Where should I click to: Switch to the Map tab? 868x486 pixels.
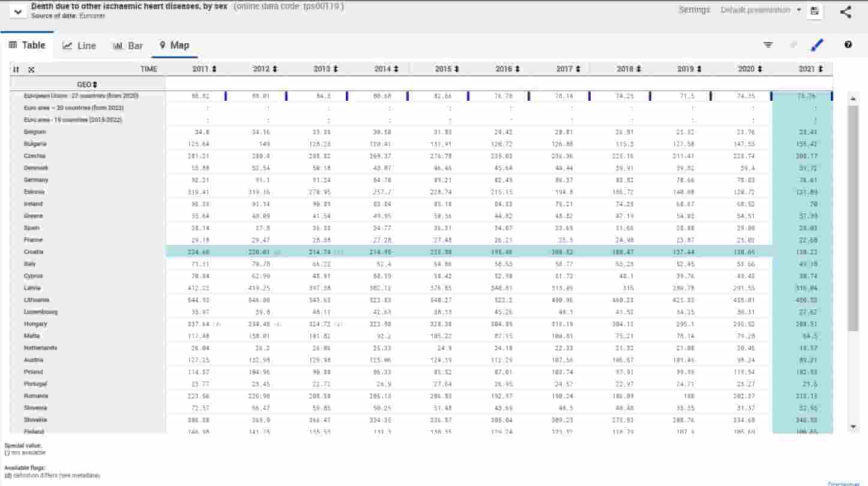(x=174, y=46)
